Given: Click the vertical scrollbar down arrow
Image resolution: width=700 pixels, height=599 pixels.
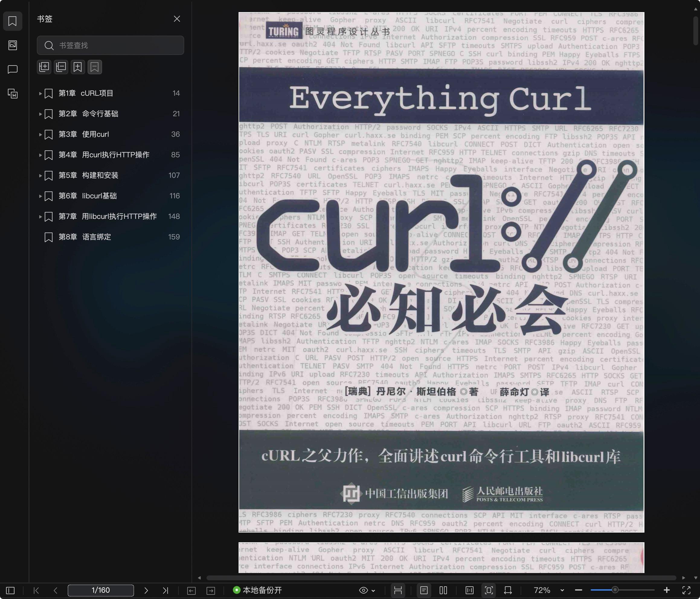Looking at the screenshot, I should coord(695,578).
